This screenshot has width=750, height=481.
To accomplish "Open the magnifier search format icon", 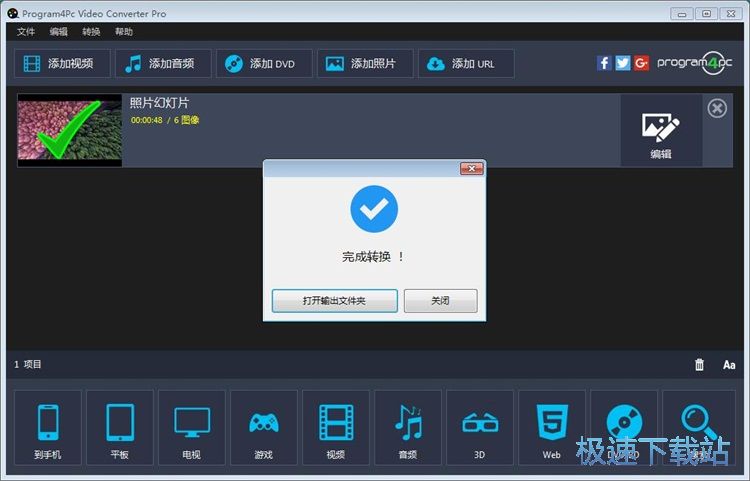I will [x=699, y=427].
